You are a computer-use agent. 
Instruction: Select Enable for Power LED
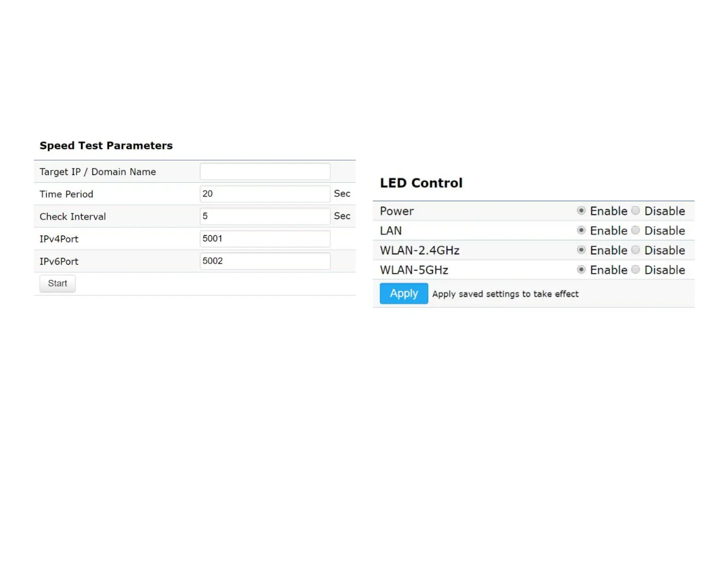coord(581,211)
